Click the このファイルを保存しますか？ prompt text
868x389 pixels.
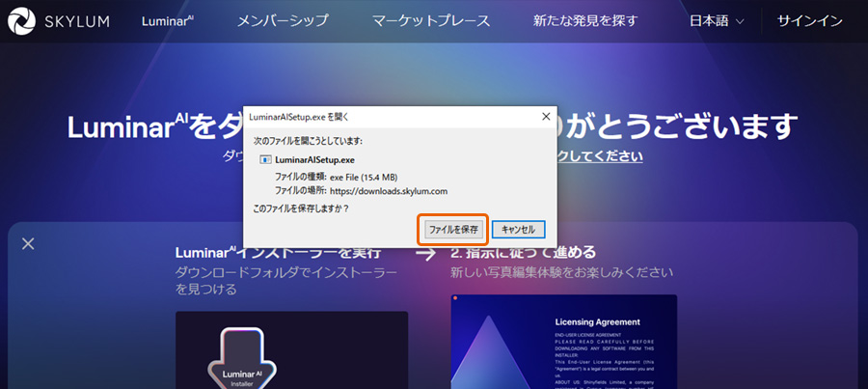point(301,208)
